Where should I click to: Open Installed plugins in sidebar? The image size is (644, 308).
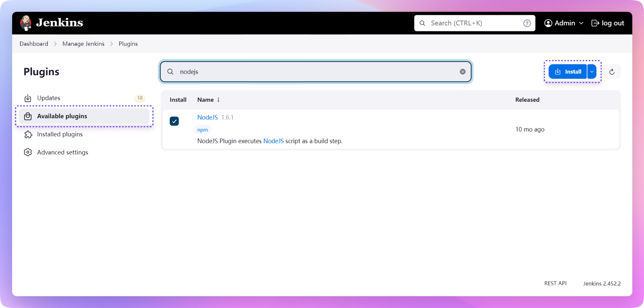tap(84, 134)
